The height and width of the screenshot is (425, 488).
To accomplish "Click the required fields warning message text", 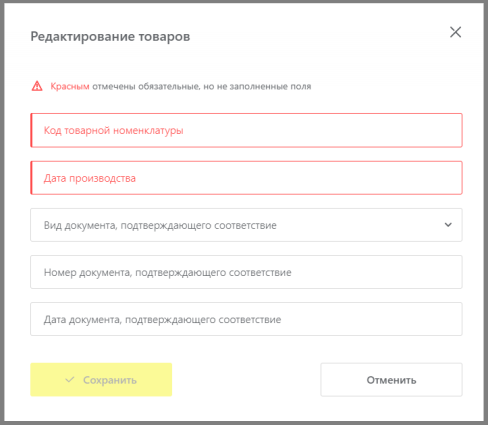I will point(181,86).
